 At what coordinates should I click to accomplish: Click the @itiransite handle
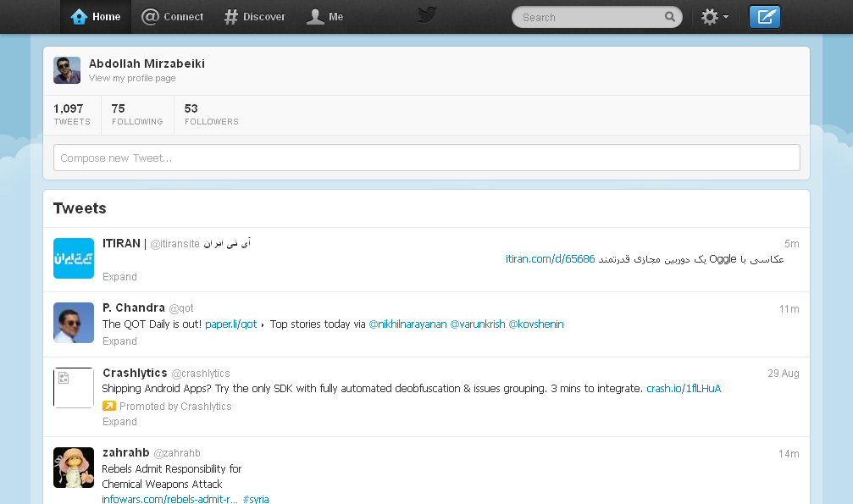point(174,244)
